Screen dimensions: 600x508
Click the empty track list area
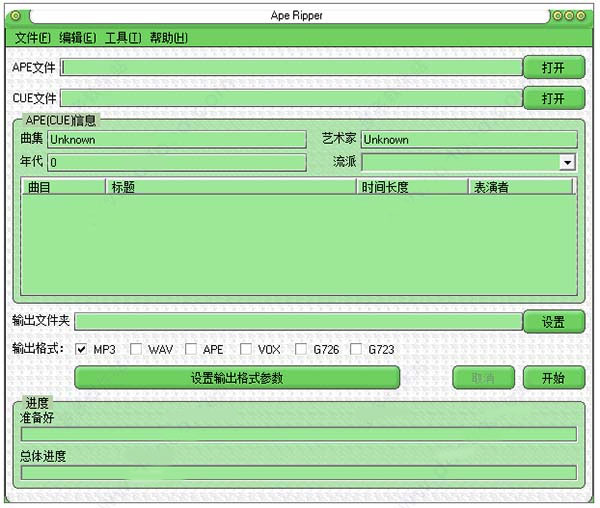click(x=298, y=245)
